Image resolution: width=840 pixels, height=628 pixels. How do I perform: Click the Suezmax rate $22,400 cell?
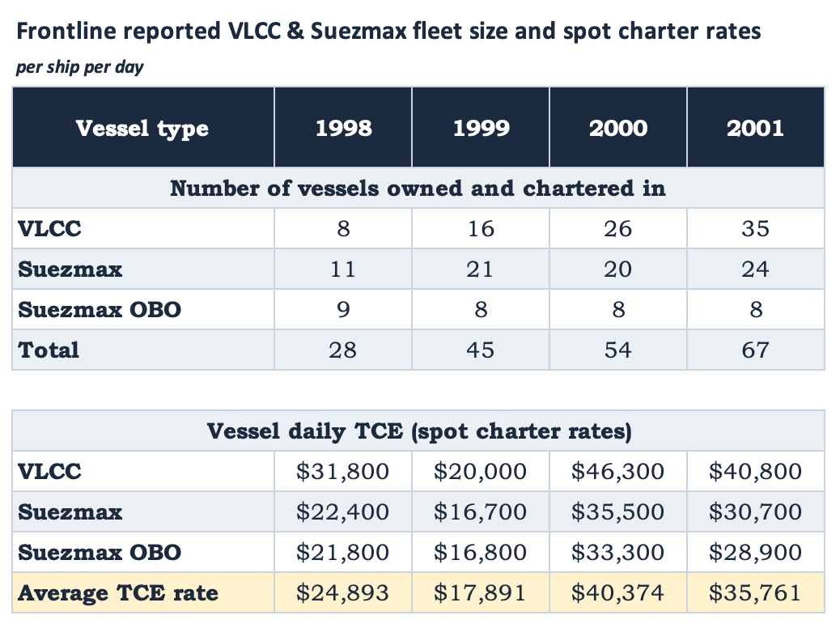click(x=343, y=511)
